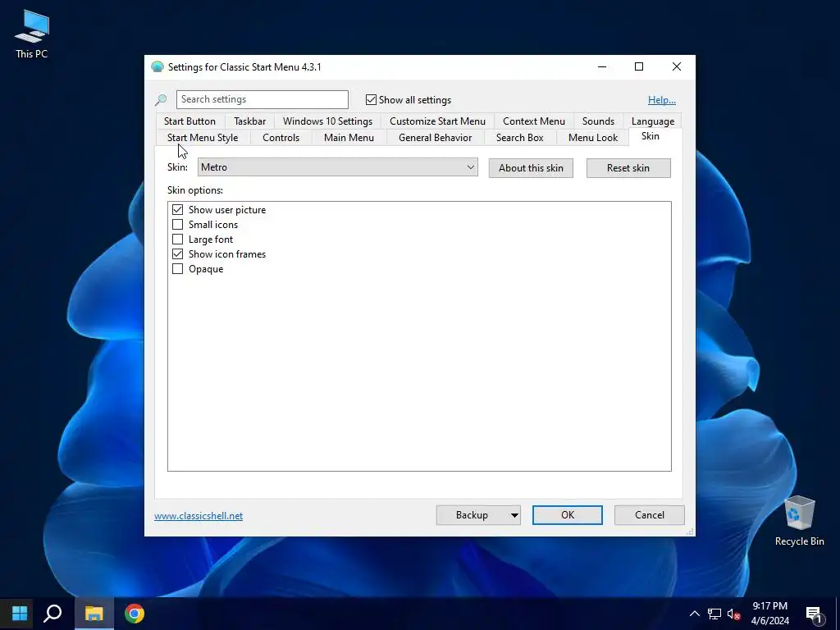The width and height of the screenshot is (840, 630).
Task: Open the Help... link
Action: coord(662,99)
